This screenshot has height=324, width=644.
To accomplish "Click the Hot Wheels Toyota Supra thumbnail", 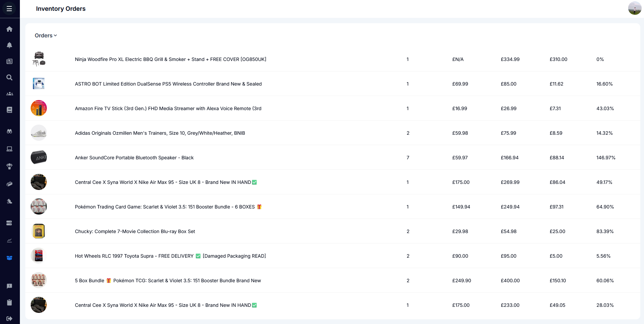I will pyautogui.click(x=39, y=256).
